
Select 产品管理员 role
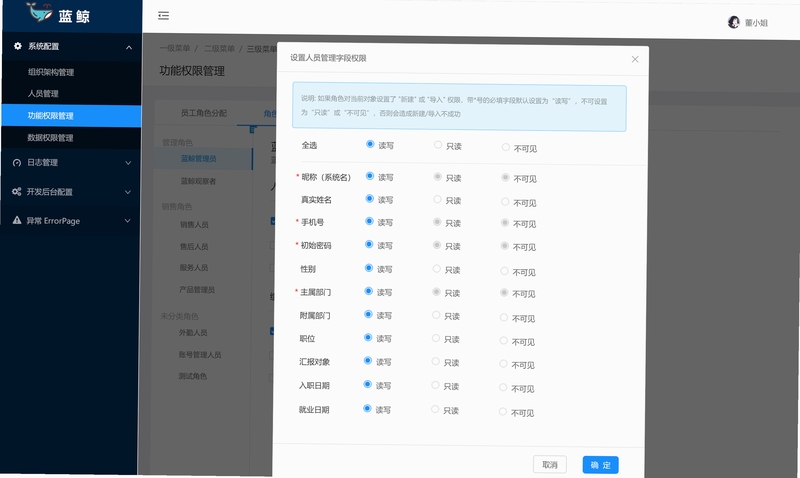click(x=197, y=290)
